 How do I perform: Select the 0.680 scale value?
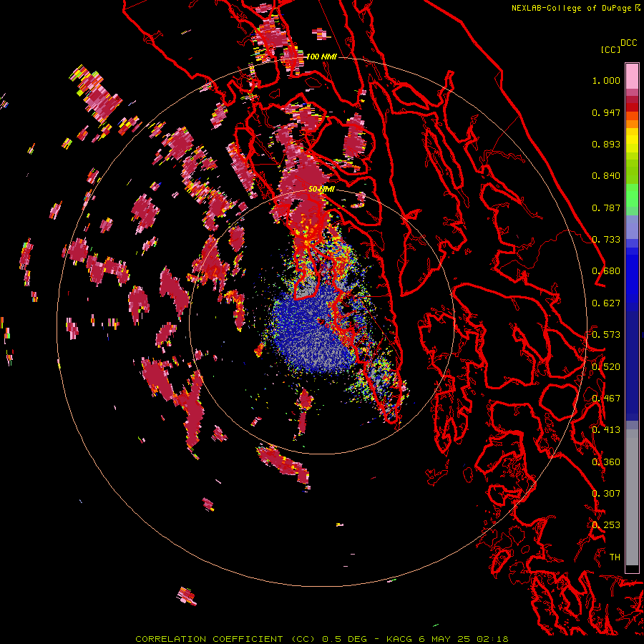pyautogui.click(x=606, y=271)
